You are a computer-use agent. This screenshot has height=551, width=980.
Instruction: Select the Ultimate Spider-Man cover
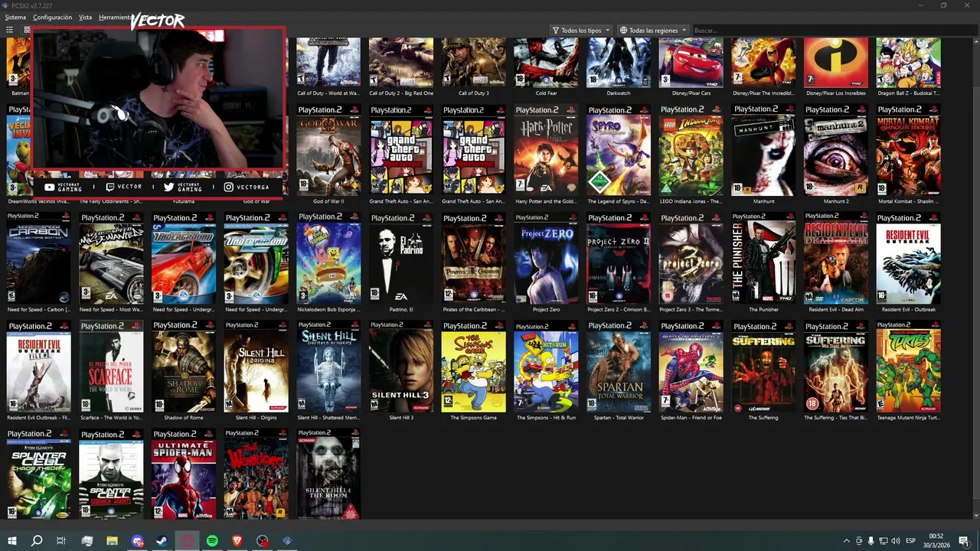click(184, 474)
